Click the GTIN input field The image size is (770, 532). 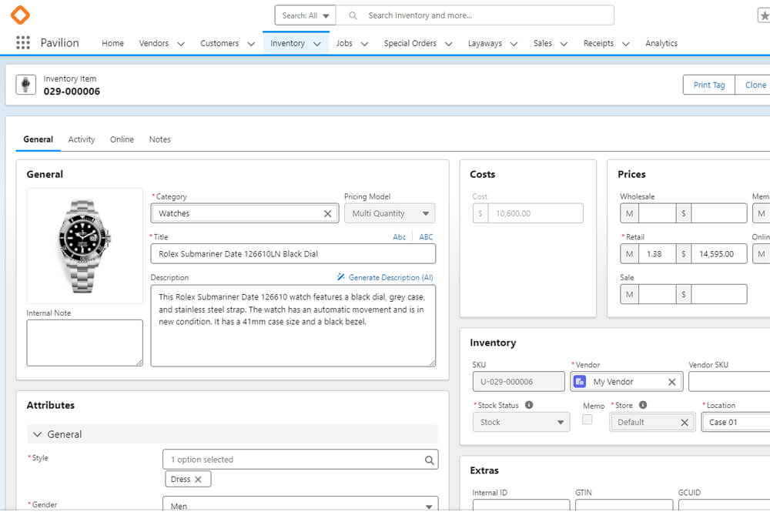624,505
